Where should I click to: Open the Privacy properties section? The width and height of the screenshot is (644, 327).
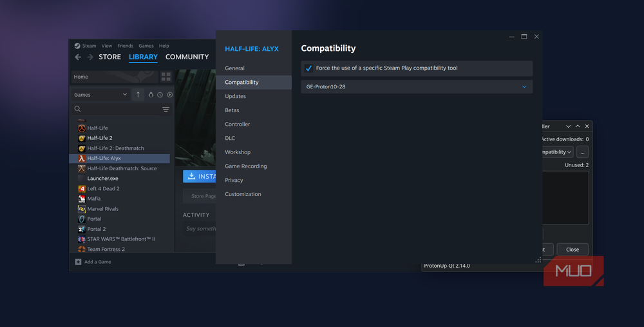click(x=254, y=180)
